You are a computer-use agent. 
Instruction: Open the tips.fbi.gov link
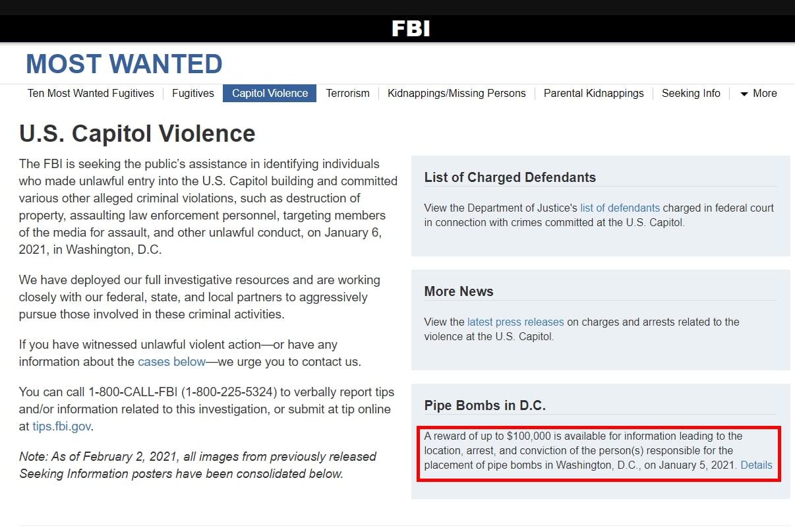(61, 427)
